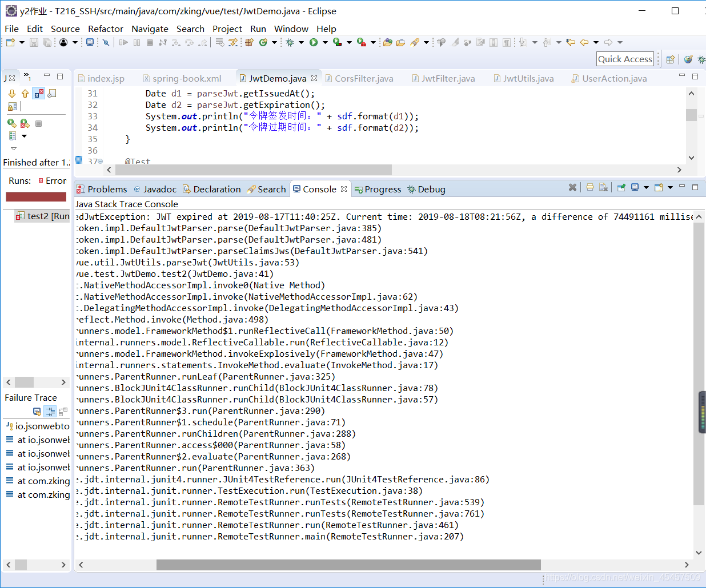Open the New file dropdown arrow
This screenshot has height=588, width=706.
(x=22, y=42)
